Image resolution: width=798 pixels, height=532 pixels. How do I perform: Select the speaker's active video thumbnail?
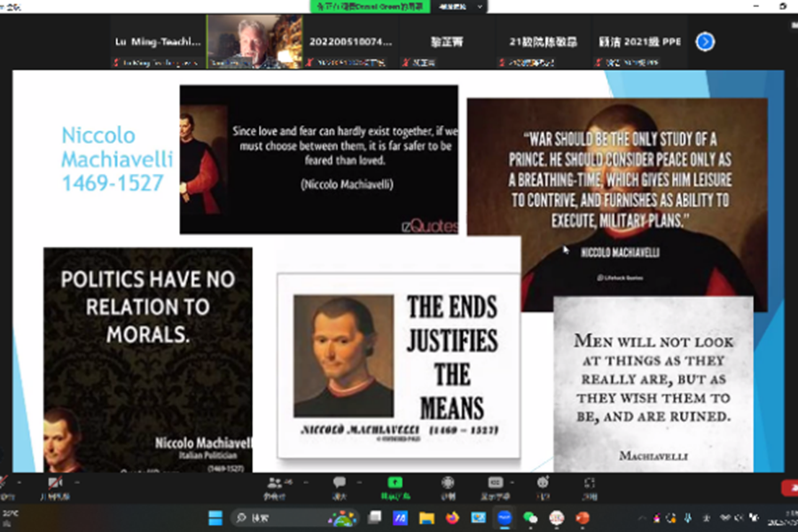[x=254, y=42]
